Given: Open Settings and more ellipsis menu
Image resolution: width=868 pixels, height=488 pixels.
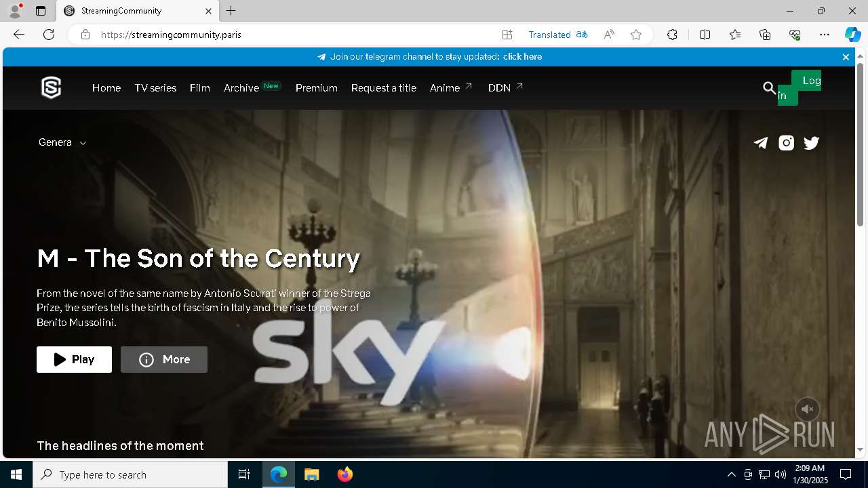Looking at the screenshot, I should click(x=825, y=35).
